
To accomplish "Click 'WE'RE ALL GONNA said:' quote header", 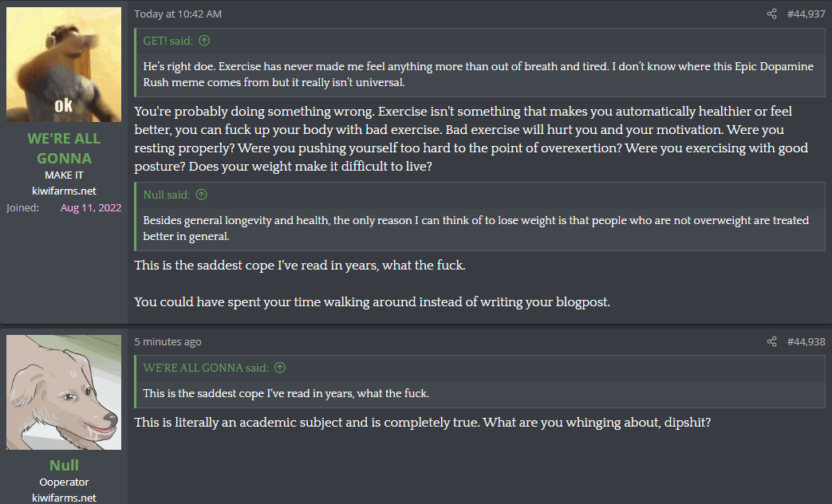I will point(206,368).
